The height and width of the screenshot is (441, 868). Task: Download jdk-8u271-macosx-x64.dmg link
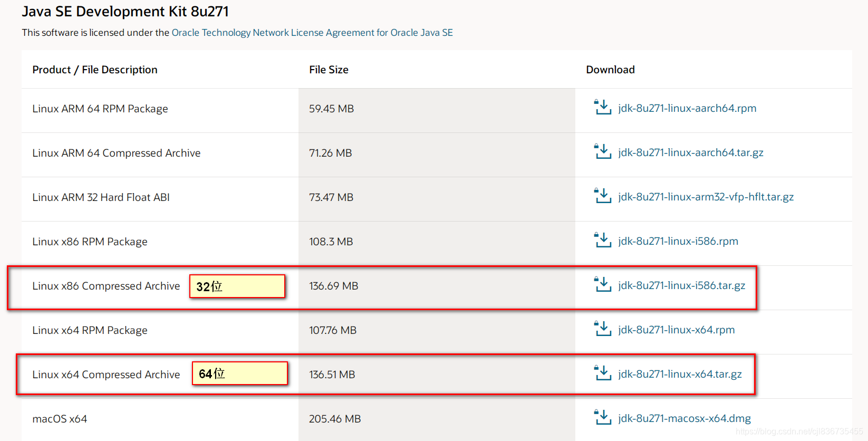coord(684,418)
